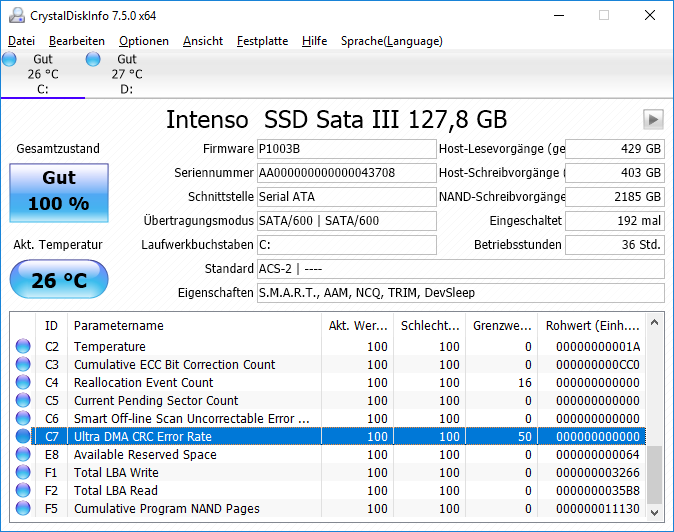Select the Available Reserved Space text
The width and height of the screenshot is (674, 532).
[145, 455]
